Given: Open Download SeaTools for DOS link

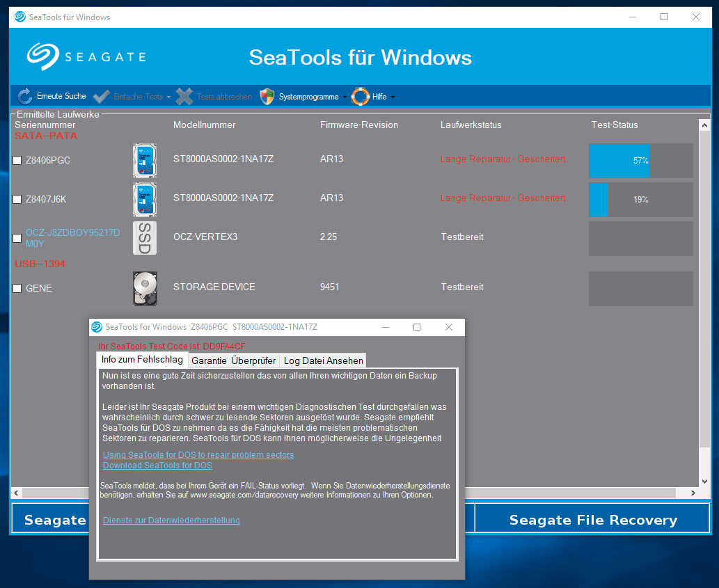Looking at the screenshot, I should click(x=157, y=466).
